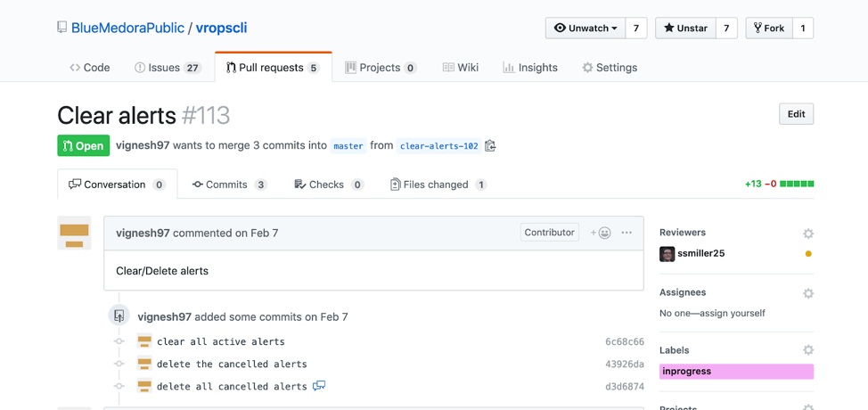Click vignesh97 avatar beside comment

(x=74, y=233)
